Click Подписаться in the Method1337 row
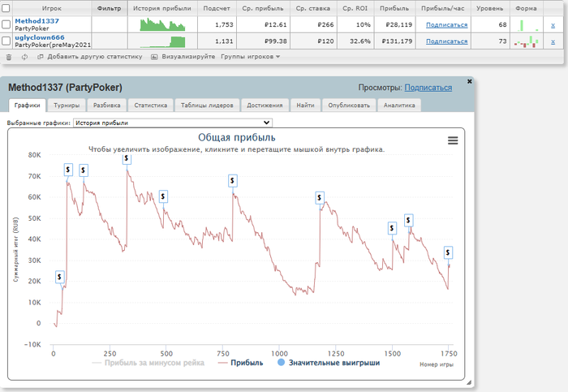The width and height of the screenshot is (568, 392). coord(446,25)
